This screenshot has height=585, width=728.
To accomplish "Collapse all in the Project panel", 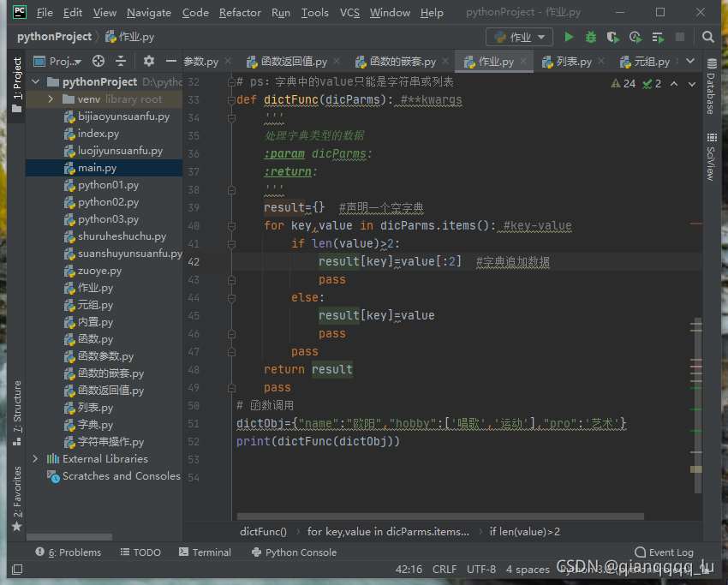I will (121, 62).
